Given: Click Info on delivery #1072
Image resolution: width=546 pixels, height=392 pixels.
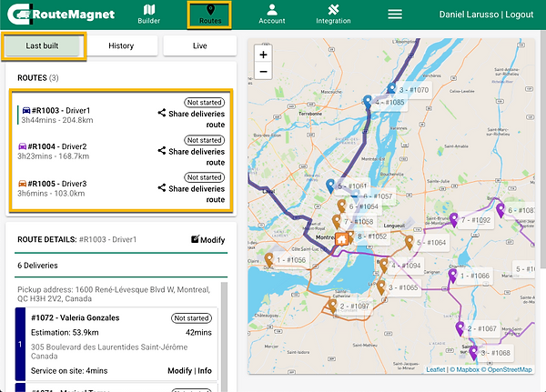Looking at the screenshot, I should 205,371.
